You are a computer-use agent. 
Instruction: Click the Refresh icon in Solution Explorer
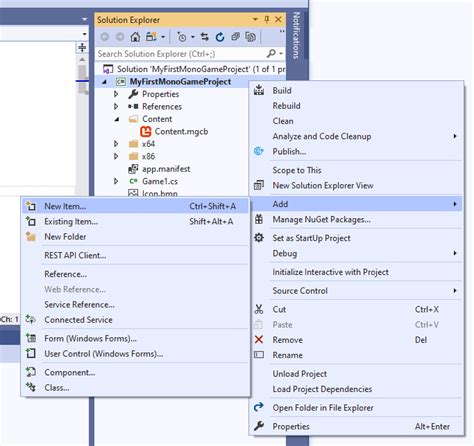220,37
